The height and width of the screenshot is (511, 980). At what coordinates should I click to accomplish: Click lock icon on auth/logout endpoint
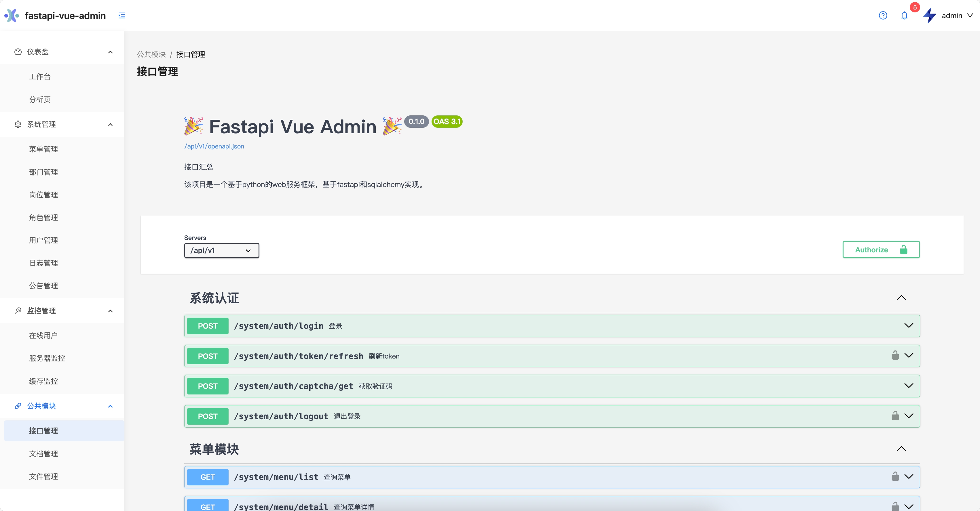coord(895,415)
